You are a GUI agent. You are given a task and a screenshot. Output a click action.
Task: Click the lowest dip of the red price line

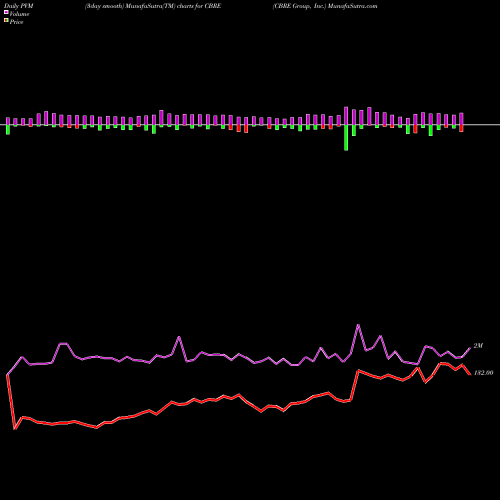coord(15,429)
